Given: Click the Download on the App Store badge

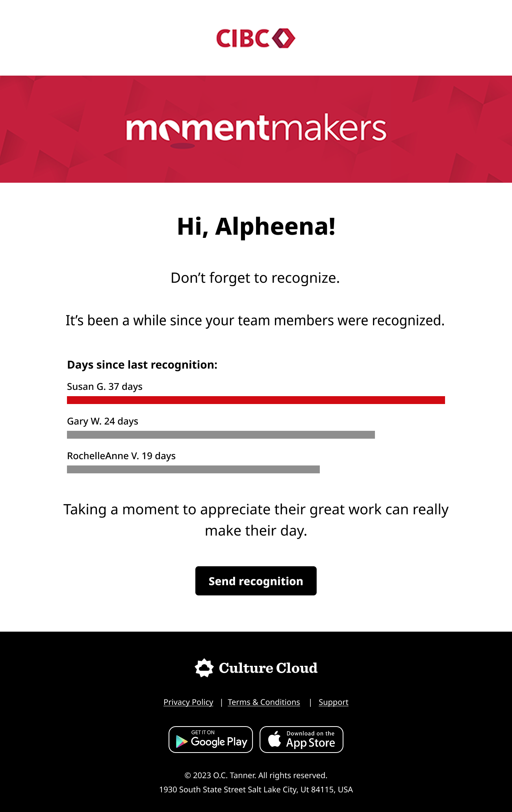Looking at the screenshot, I should pyautogui.click(x=301, y=740).
